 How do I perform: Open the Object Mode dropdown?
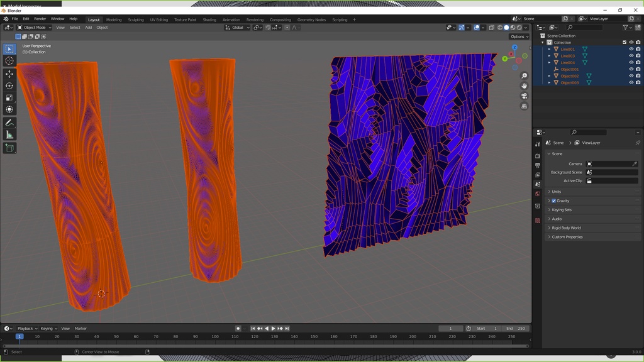pos(35,28)
